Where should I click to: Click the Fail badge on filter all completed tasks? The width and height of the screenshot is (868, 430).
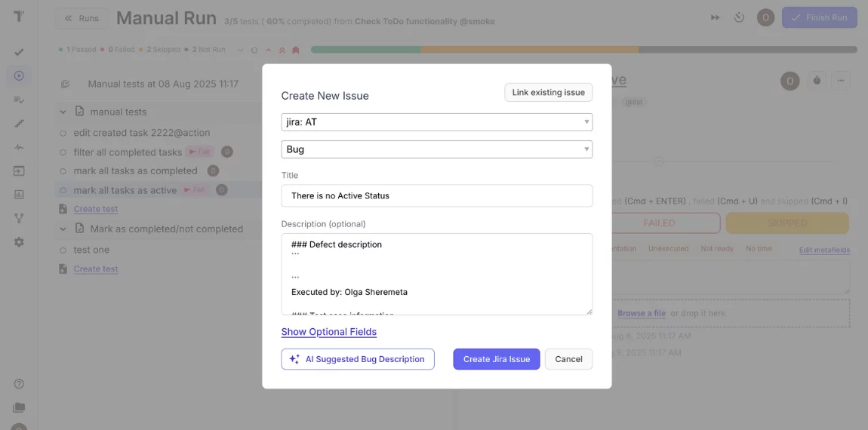(x=200, y=152)
